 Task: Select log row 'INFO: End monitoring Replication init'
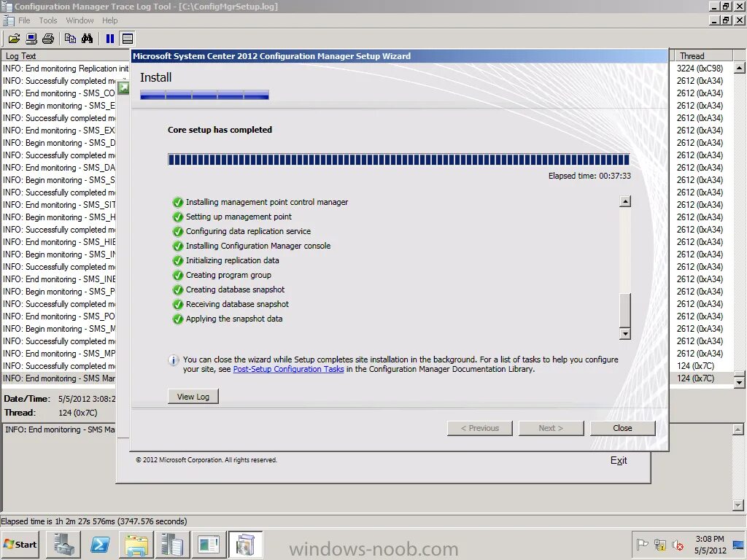66,69
